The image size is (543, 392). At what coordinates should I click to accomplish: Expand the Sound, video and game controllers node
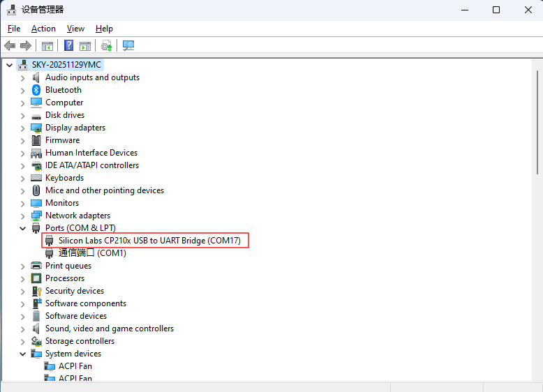22,329
